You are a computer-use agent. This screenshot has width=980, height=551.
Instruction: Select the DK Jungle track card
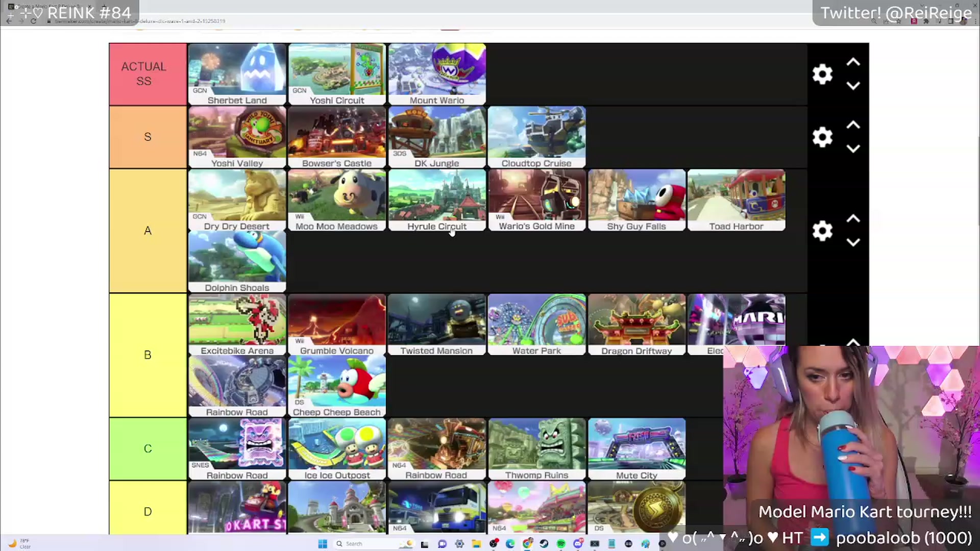click(x=437, y=137)
